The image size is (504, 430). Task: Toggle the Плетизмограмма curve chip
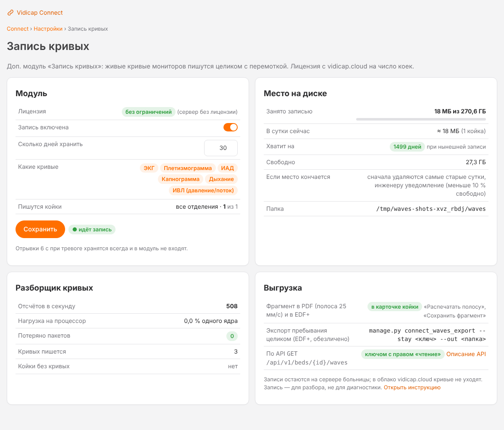click(x=188, y=168)
